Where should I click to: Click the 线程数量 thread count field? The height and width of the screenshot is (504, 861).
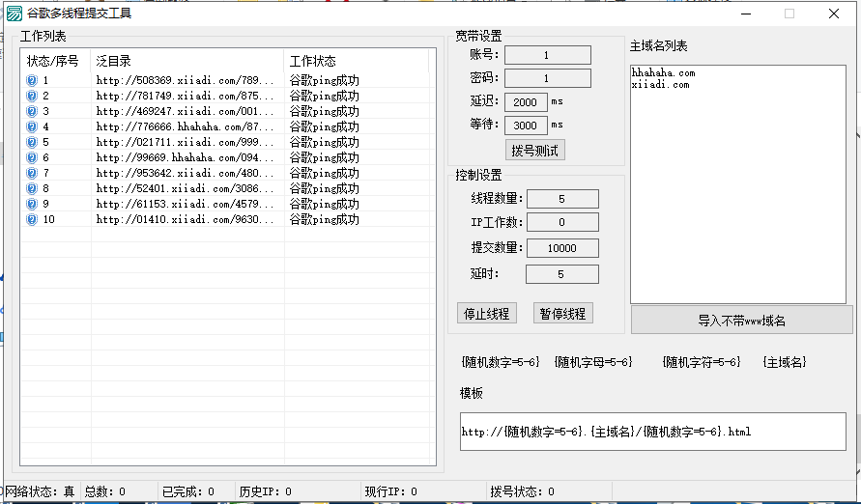562,199
